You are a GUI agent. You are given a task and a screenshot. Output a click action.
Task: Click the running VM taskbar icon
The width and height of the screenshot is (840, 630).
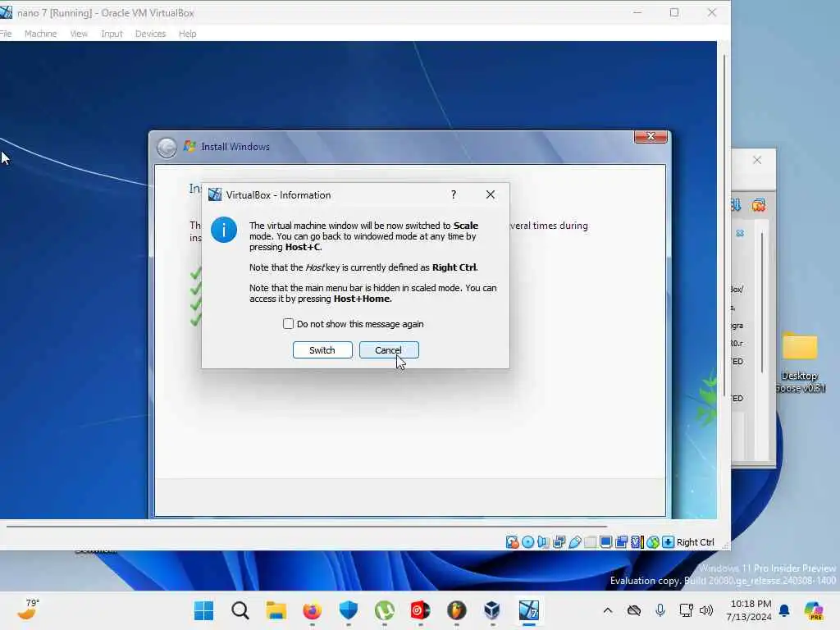(x=529, y=610)
